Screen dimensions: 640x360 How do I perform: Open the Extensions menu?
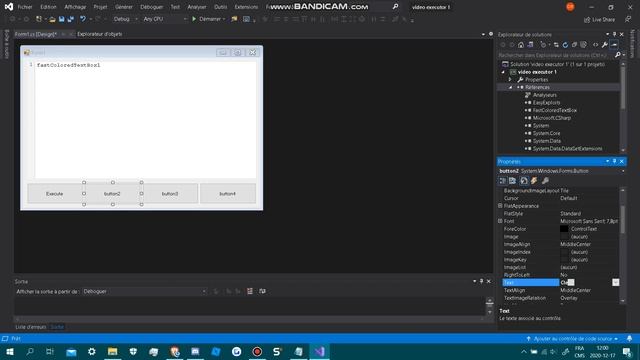coord(246,7)
